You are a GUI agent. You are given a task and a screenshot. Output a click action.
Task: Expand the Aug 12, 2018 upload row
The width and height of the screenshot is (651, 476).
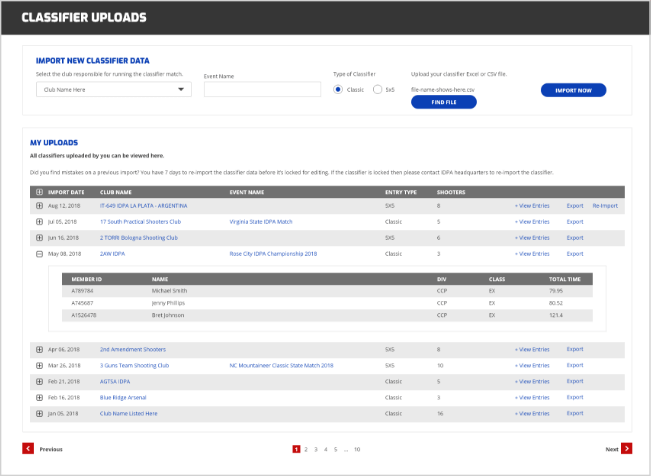click(x=39, y=205)
